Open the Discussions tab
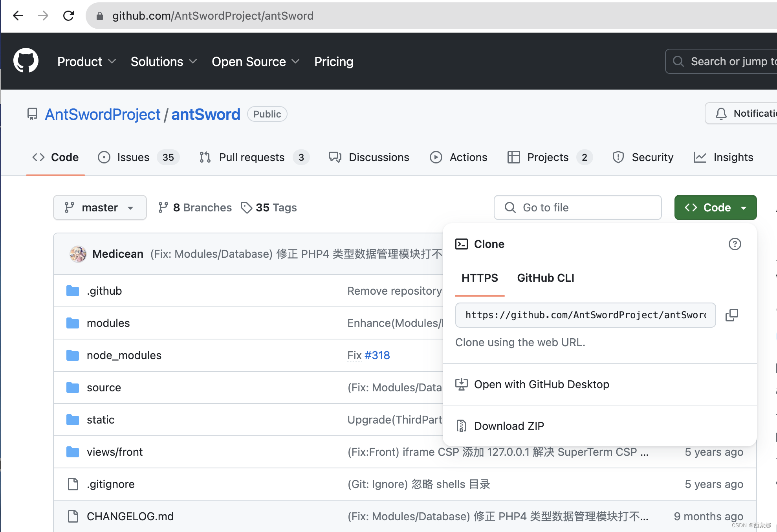Image resolution: width=777 pixels, height=532 pixels. (369, 157)
